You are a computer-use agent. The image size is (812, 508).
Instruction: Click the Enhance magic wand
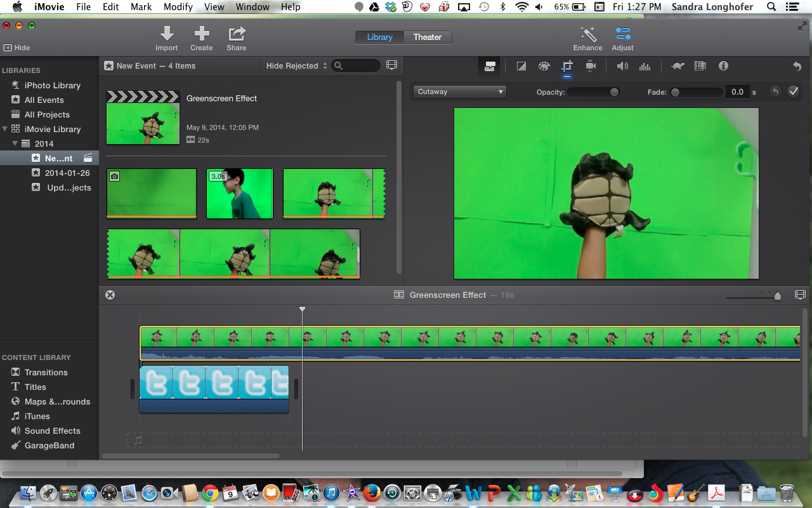click(x=588, y=39)
